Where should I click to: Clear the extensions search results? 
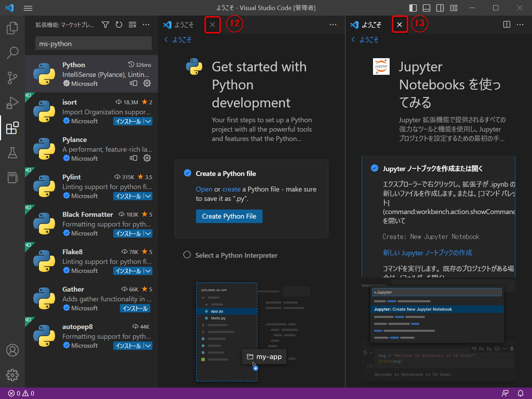pos(132,25)
